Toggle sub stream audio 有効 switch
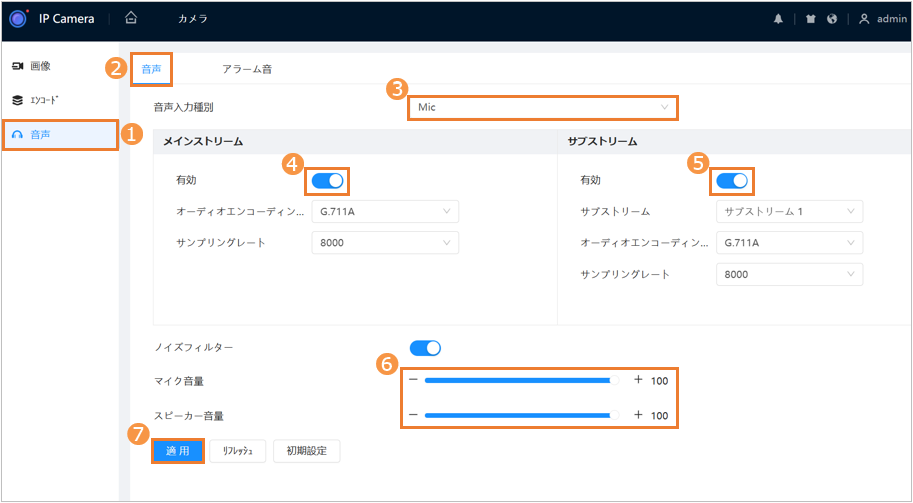Screen dimensions: 913x503 coord(732,181)
